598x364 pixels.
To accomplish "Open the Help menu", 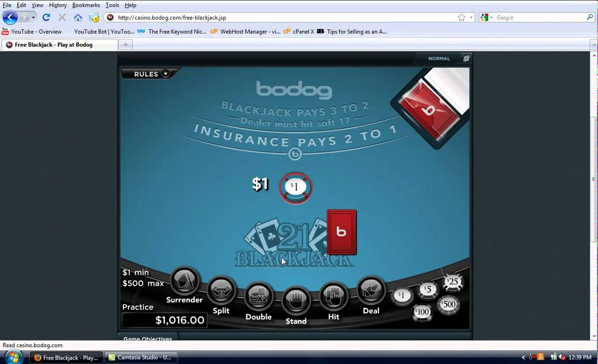I will coord(131,5).
